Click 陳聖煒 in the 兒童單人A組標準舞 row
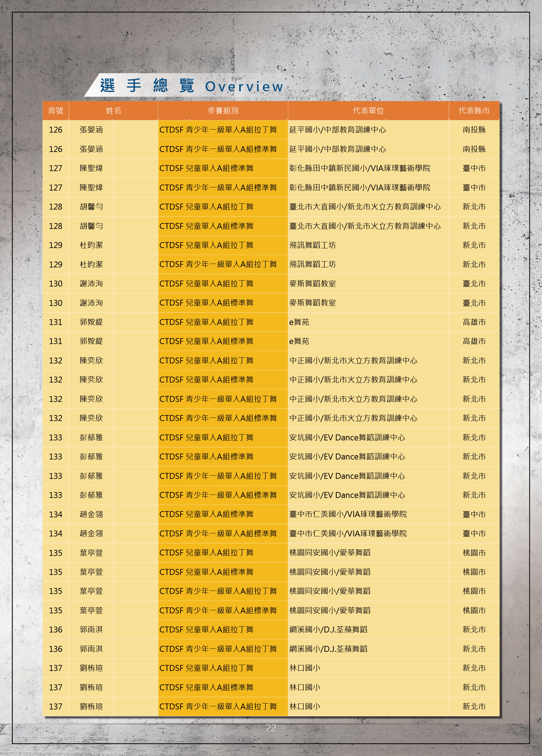The height and width of the screenshot is (756, 542). click(x=91, y=168)
